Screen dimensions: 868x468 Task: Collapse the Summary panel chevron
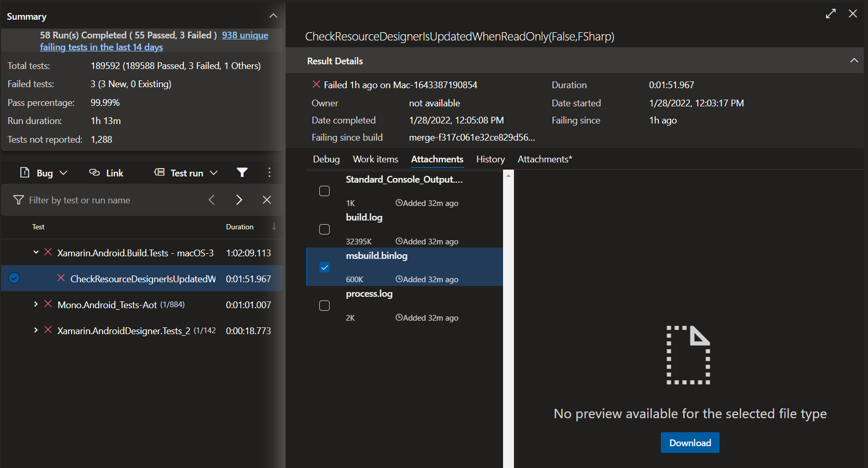(273, 16)
